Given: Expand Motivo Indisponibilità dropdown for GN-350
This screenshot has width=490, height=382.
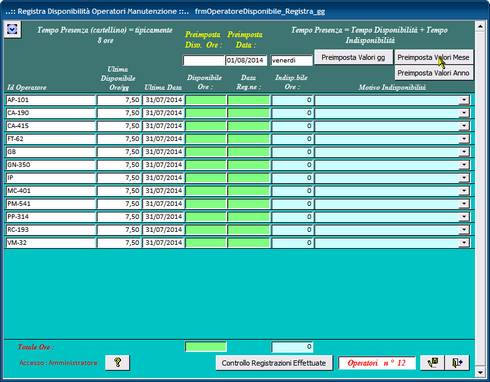Looking at the screenshot, I should [x=464, y=165].
